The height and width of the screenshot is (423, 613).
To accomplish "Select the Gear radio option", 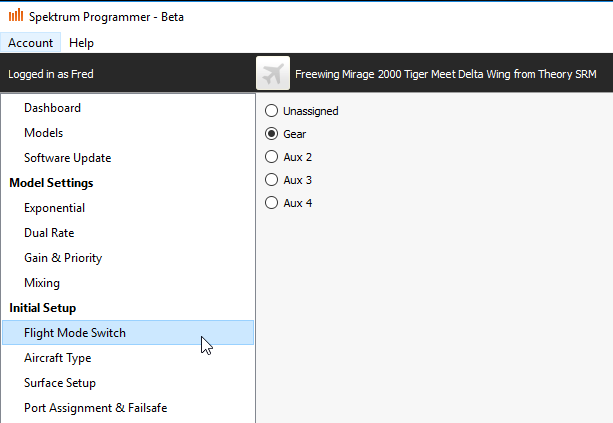I will pos(271,134).
